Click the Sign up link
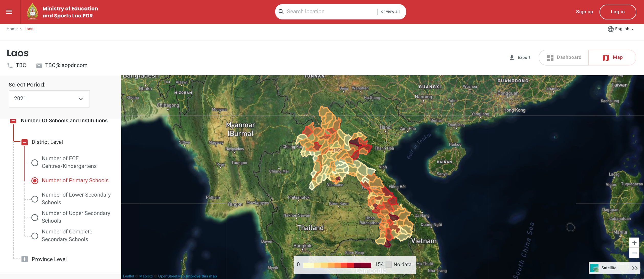Screen dimensions: 644x279 point(584,12)
